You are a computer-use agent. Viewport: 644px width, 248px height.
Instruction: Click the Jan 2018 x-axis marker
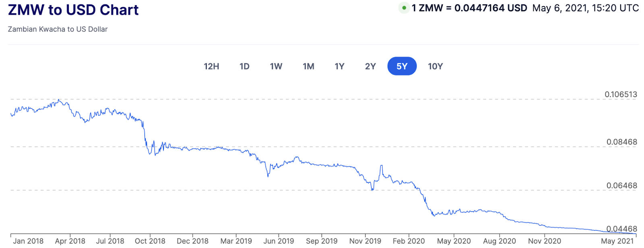click(28, 241)
